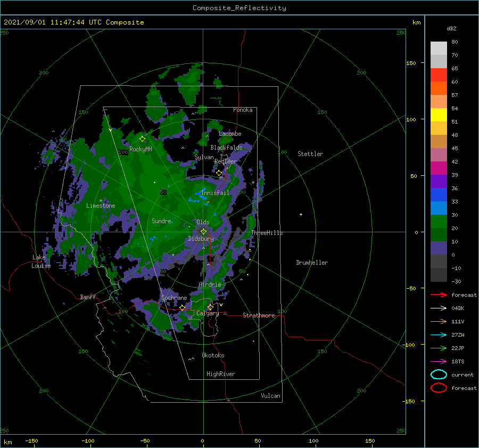Click the Ponoka town label

tap(243, 110)
